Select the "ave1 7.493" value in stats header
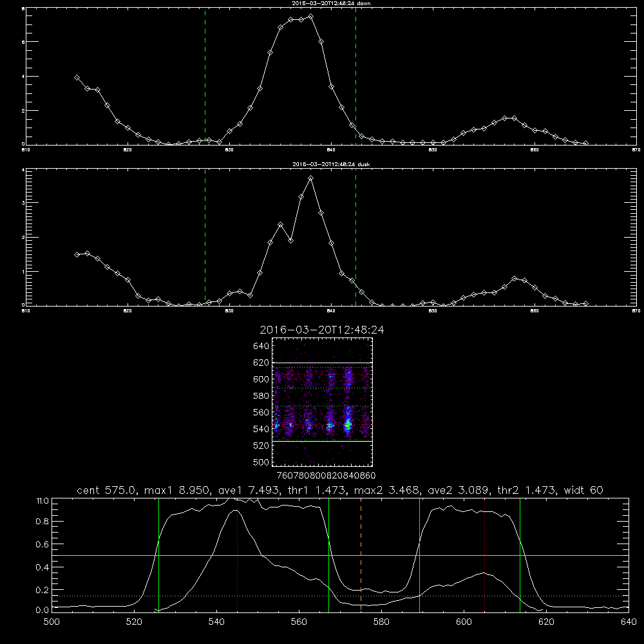Image resolution: width=644 pixels, height=644 pixels. point(249,490)
